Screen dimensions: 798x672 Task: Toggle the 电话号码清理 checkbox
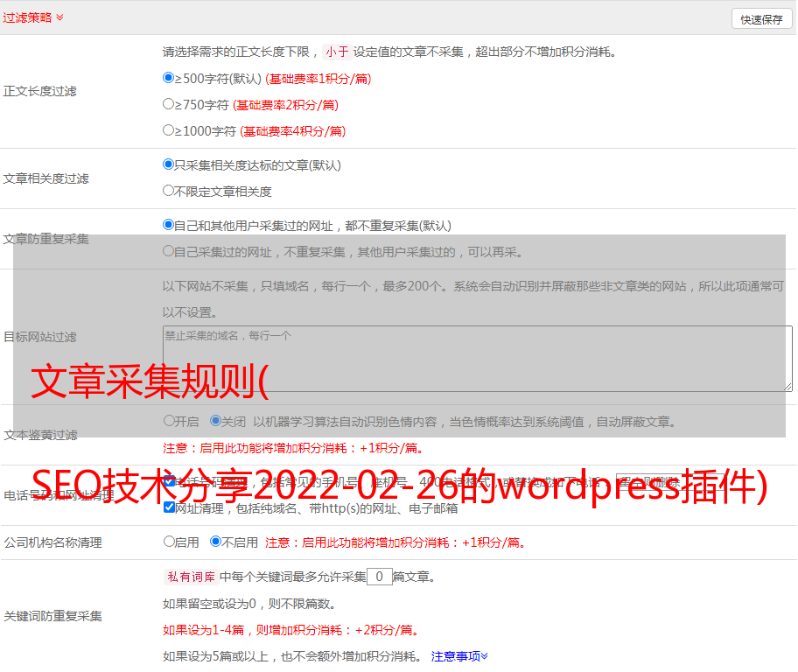click(x=169, y=481)
